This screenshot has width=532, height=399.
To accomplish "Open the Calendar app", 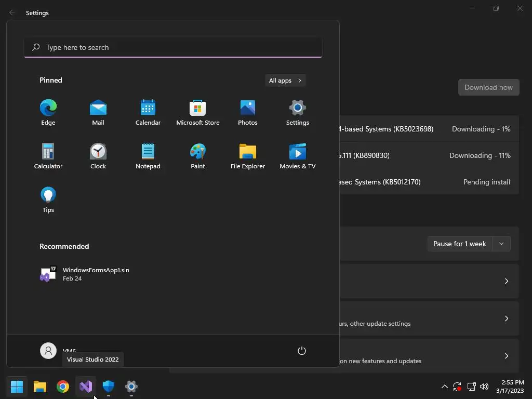I will [x=148, y=113].
